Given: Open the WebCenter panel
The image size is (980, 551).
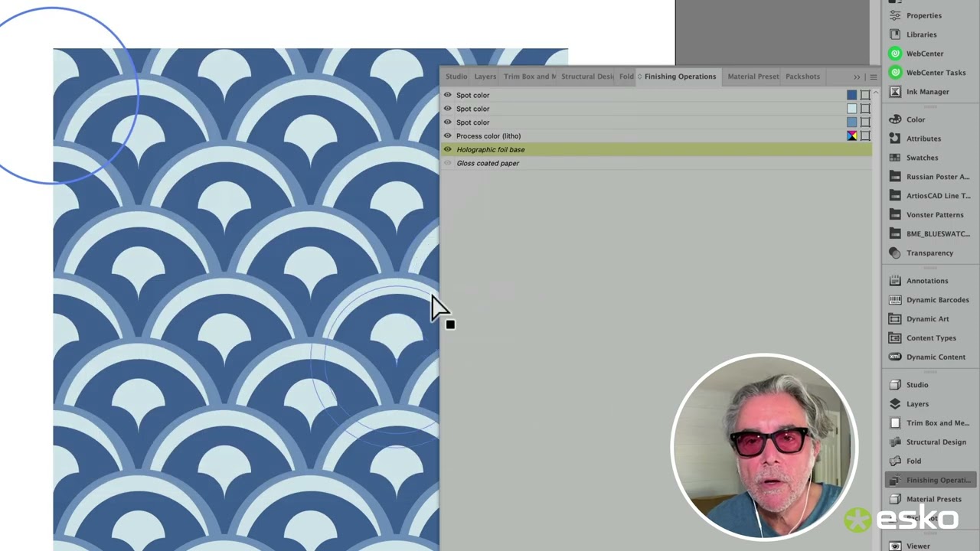Looking at the screenshot, I should [917, 54].
